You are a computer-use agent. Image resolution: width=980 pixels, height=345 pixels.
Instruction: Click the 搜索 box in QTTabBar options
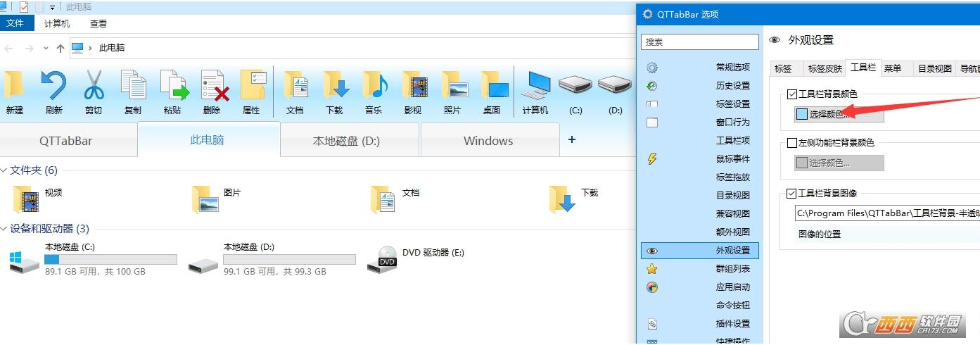click(700, 42)
